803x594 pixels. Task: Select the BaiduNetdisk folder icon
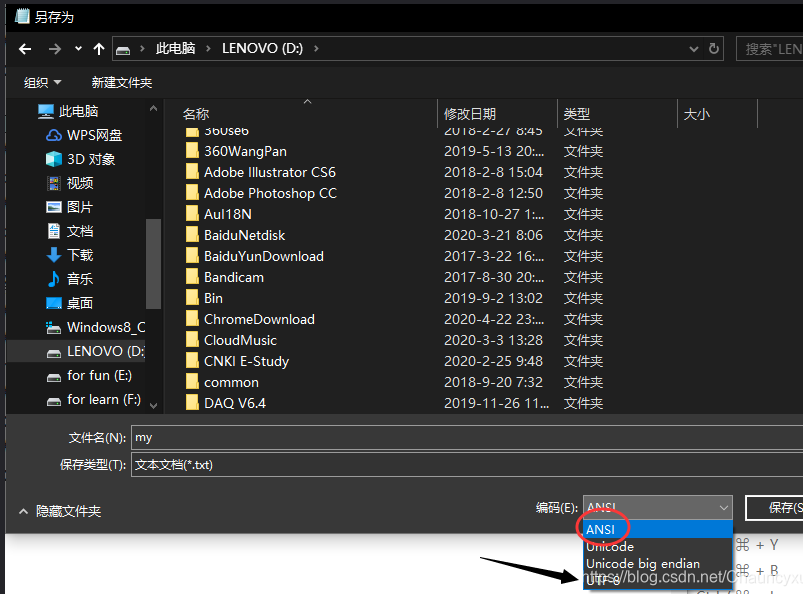pos(192,235)
